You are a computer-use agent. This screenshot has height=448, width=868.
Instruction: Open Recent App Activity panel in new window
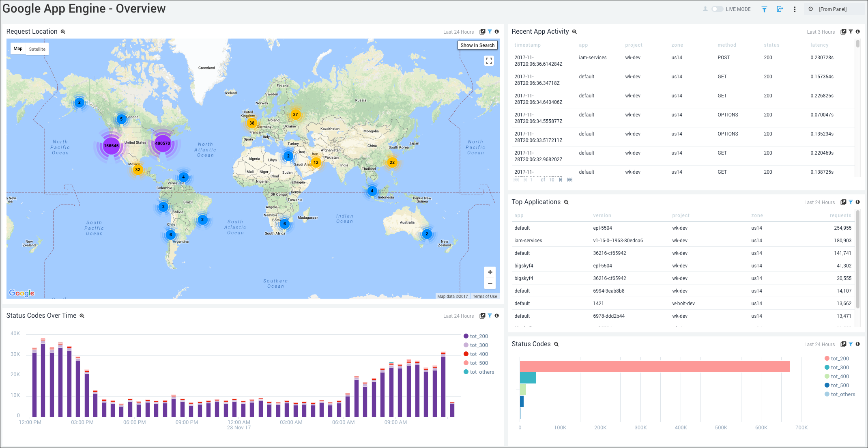[x=843, y=32]
